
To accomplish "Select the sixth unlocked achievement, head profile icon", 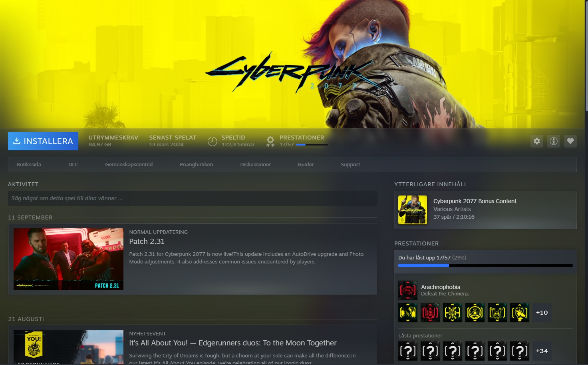I will point(520,313).
